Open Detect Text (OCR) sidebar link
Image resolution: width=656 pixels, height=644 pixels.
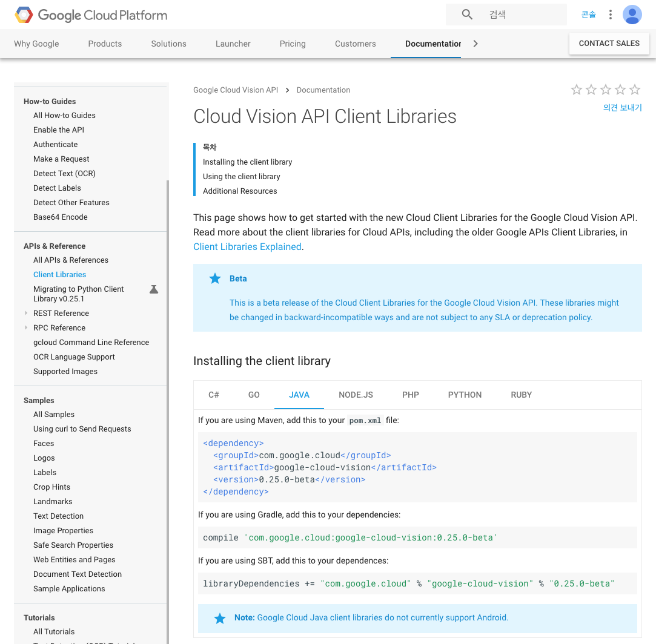coord(64,174)
